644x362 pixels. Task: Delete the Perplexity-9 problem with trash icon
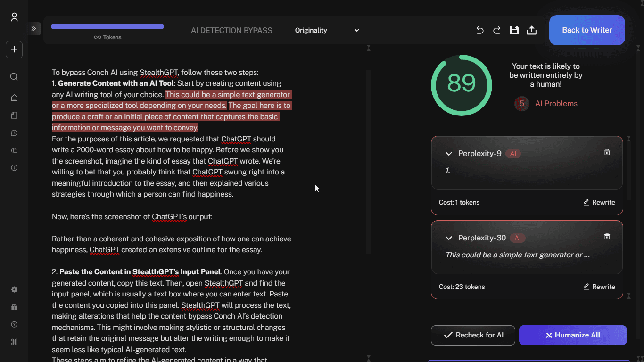point(607,152)
